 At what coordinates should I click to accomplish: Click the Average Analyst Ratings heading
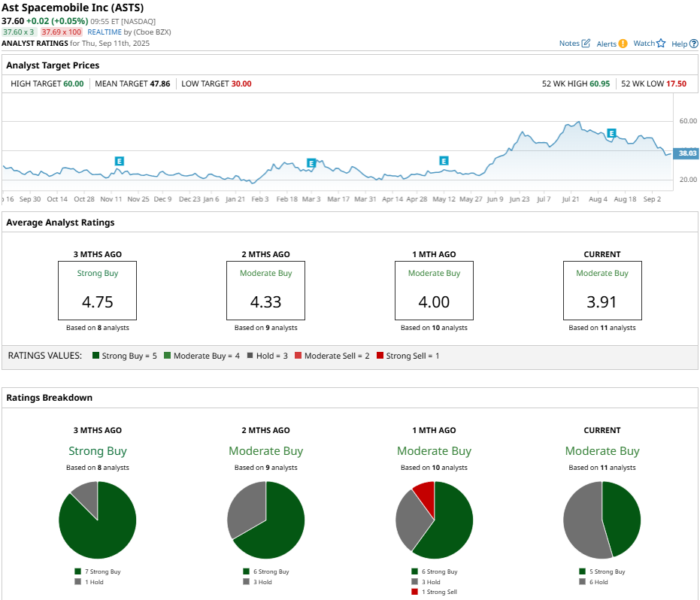pos(60,223)
